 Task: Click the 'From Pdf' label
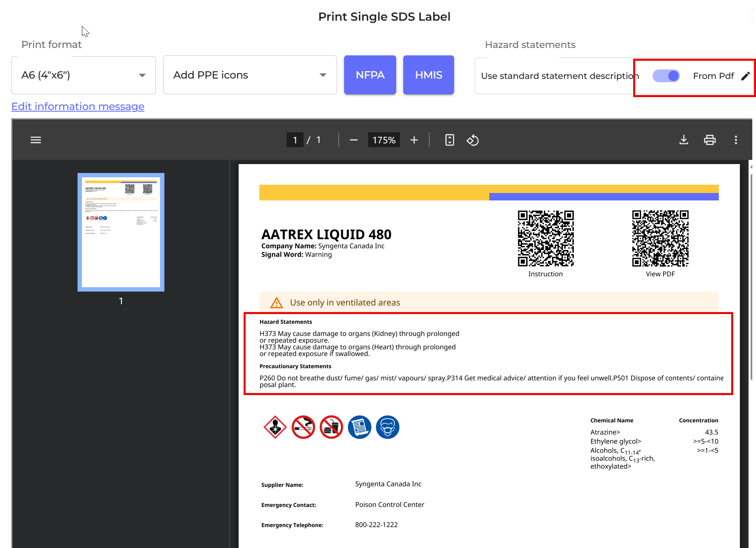pyautogui.click(x=713, y=76)
